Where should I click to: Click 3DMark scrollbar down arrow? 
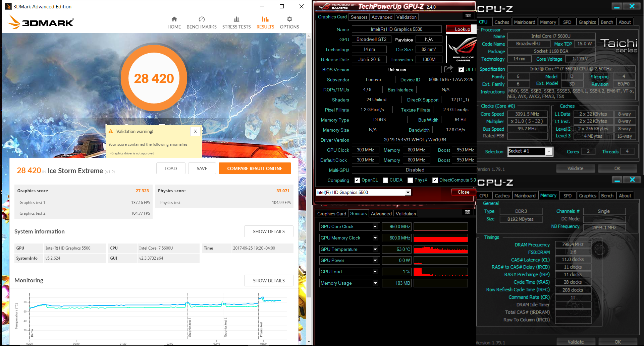point(309,342)
